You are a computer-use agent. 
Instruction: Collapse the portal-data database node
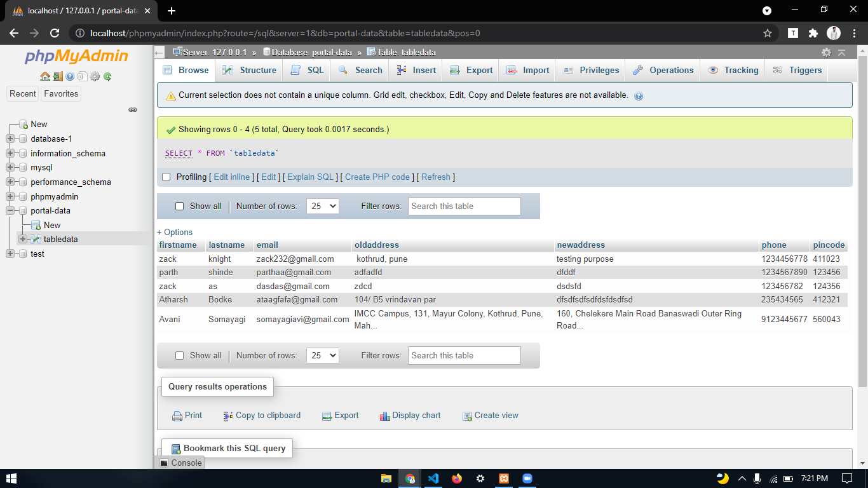10,210
